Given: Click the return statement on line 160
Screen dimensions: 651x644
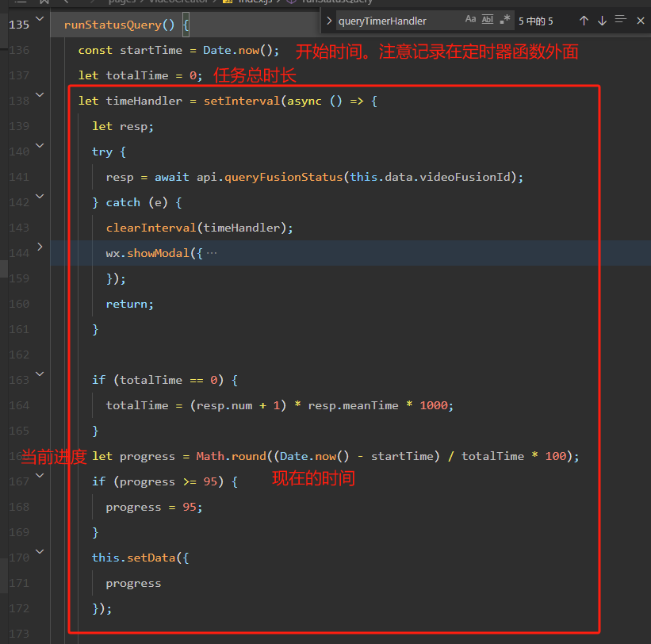Looking at the screenshot, I should pyautogui.click(x=129, y=305).
